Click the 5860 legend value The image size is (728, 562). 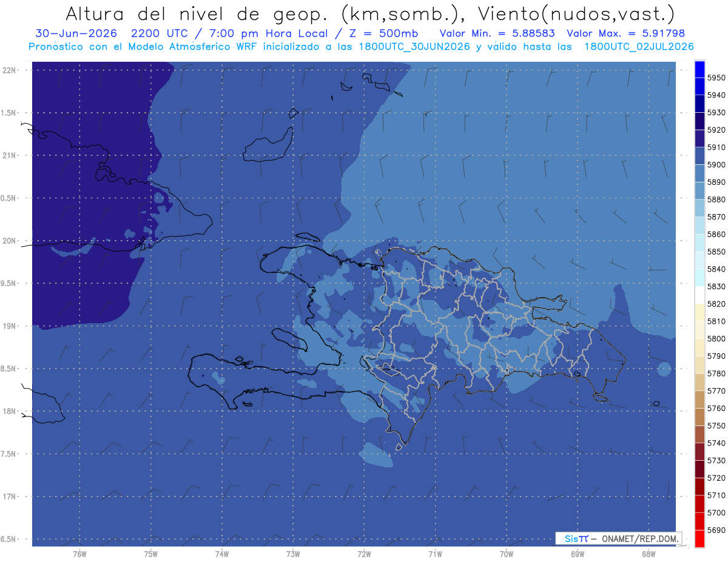[x=716, y=234]
